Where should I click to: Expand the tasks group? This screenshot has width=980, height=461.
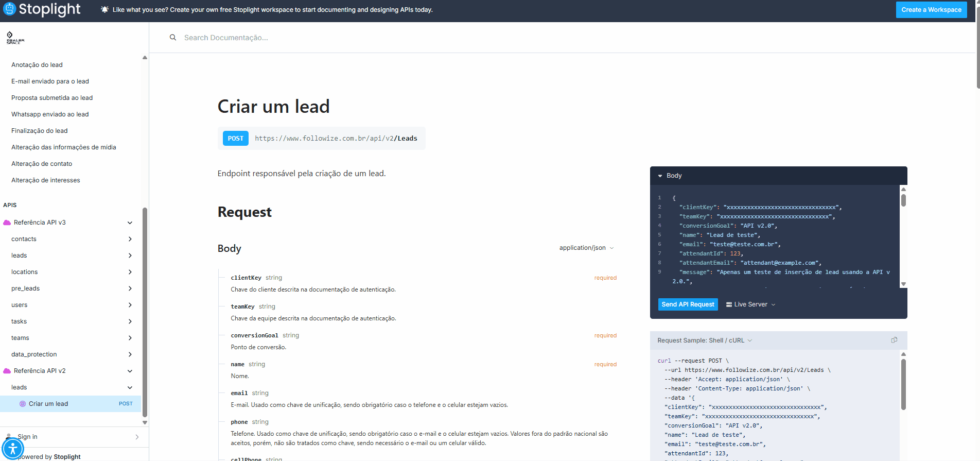point(130,321)
